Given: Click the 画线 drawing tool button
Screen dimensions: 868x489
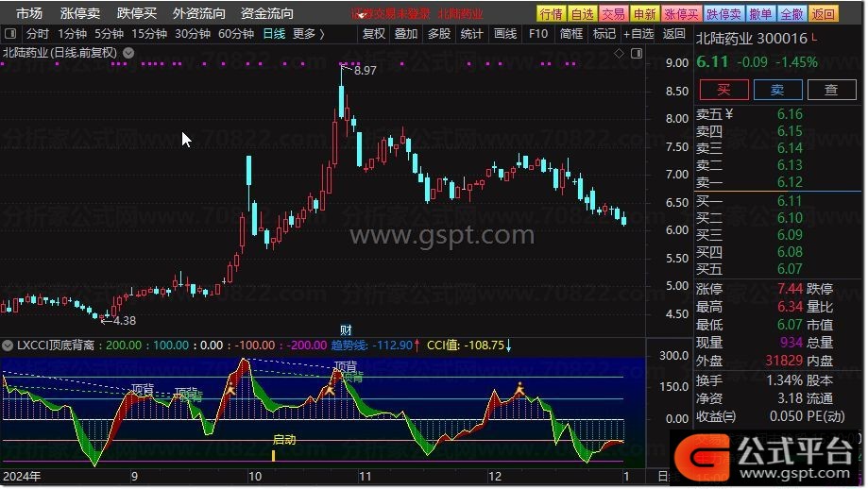Looking at the screenshot, I should [505, 34].
